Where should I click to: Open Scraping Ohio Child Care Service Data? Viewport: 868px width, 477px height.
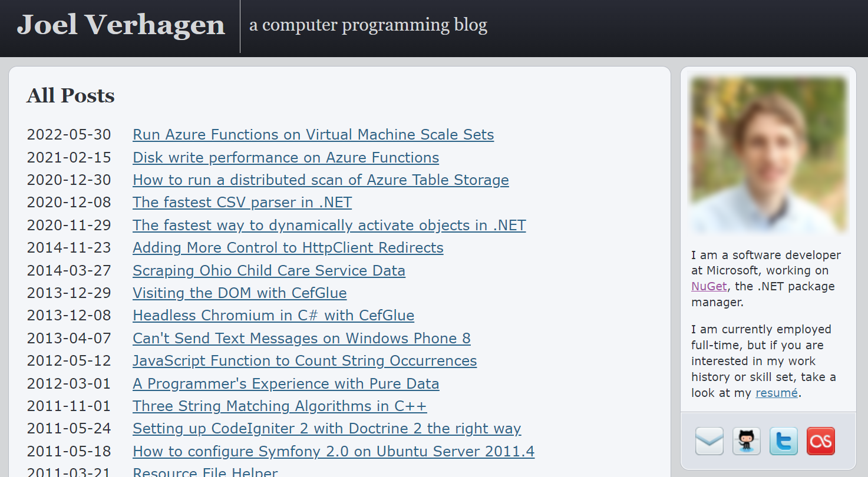[x=269, y=271]
